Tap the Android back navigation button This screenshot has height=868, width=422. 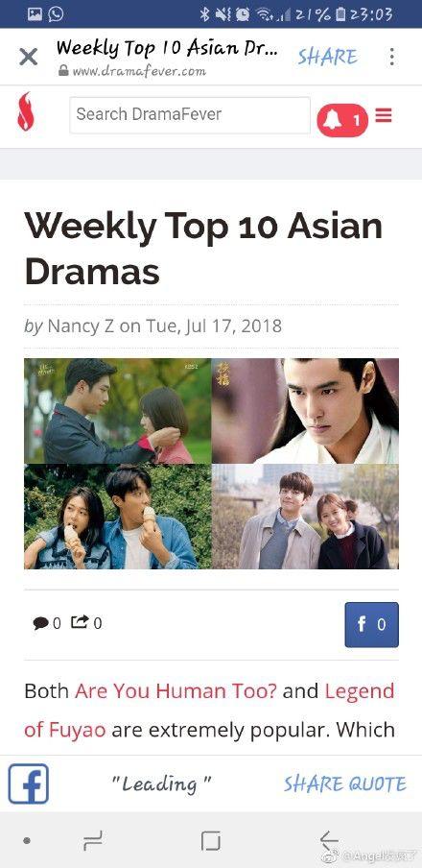coord(330,841)
